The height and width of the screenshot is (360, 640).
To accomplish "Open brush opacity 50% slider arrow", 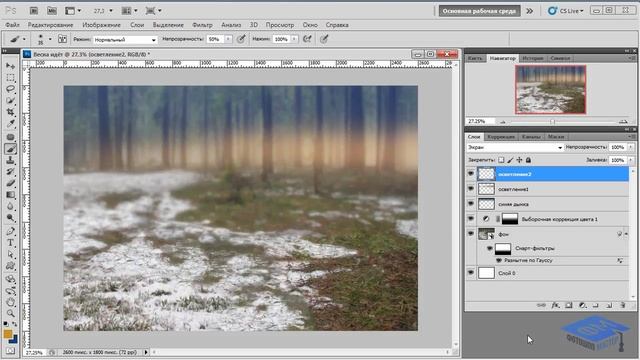I will click(228, 39).
